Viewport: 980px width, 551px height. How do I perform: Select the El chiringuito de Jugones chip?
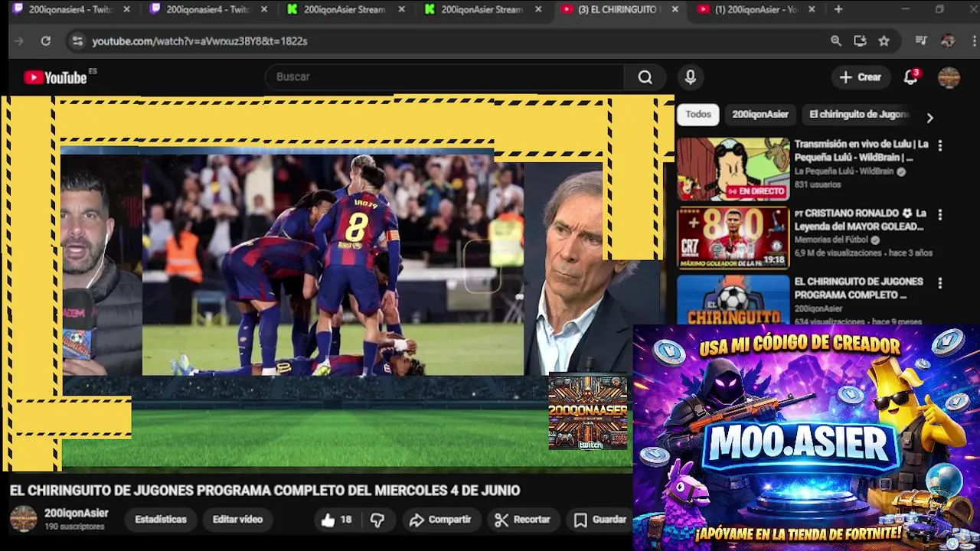click(x=858, y=114)
